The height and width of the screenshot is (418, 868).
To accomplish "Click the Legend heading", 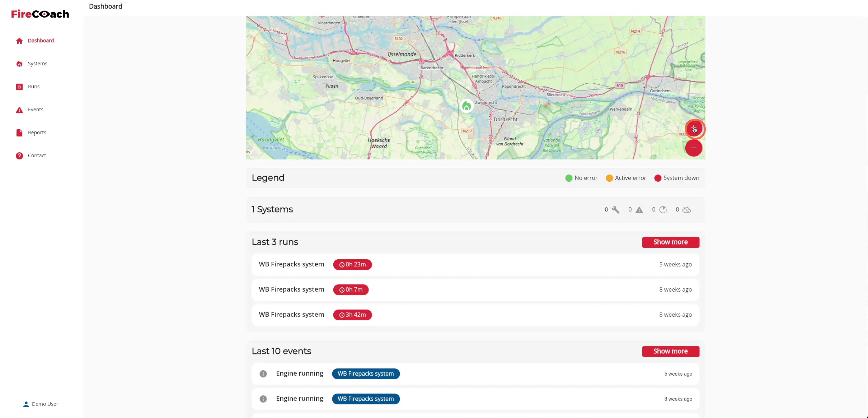I will [x=268, y=178].
